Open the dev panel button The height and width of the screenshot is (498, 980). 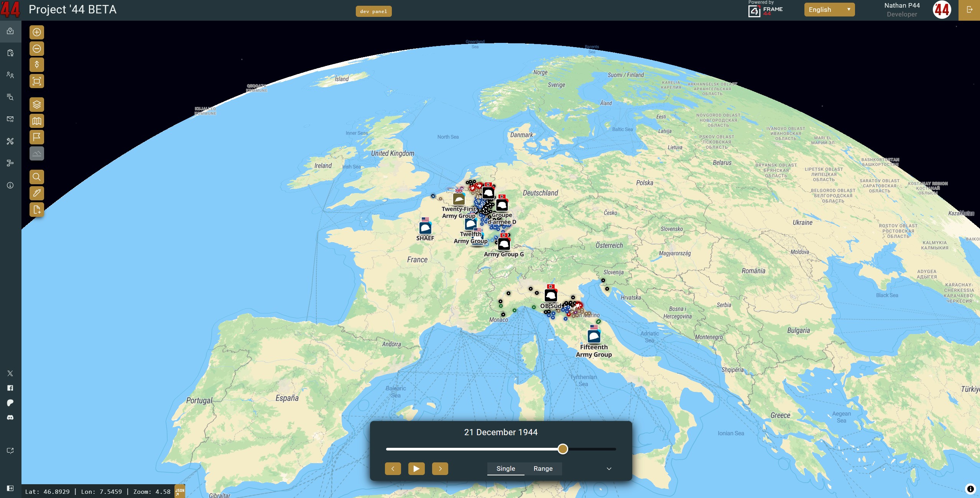click(373, 11)
